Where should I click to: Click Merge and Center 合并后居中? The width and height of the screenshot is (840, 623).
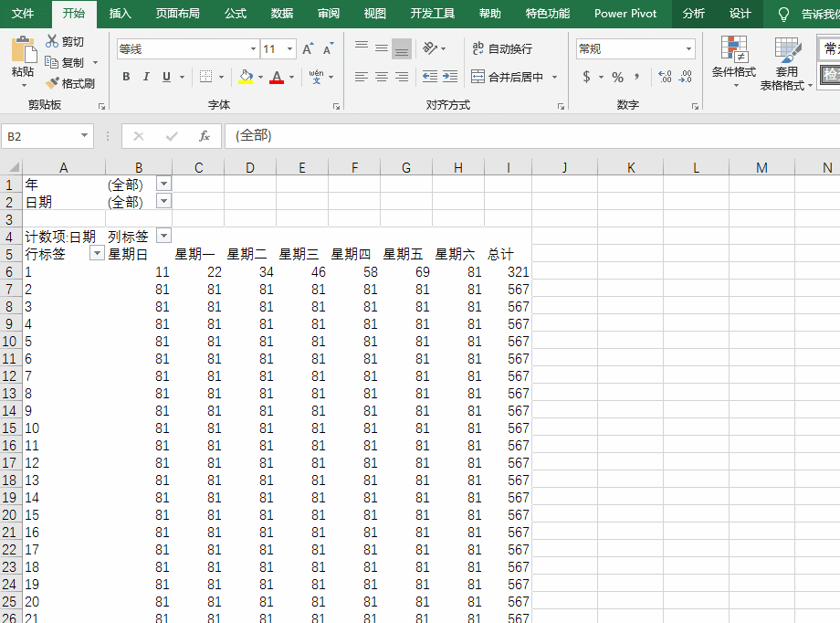(x=508, y=77)
